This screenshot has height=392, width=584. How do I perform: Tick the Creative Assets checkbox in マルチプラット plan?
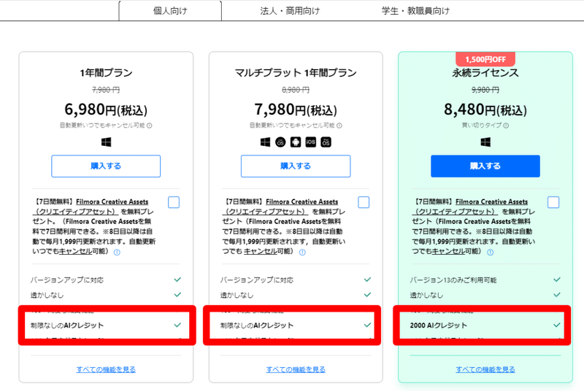point(364,202)
